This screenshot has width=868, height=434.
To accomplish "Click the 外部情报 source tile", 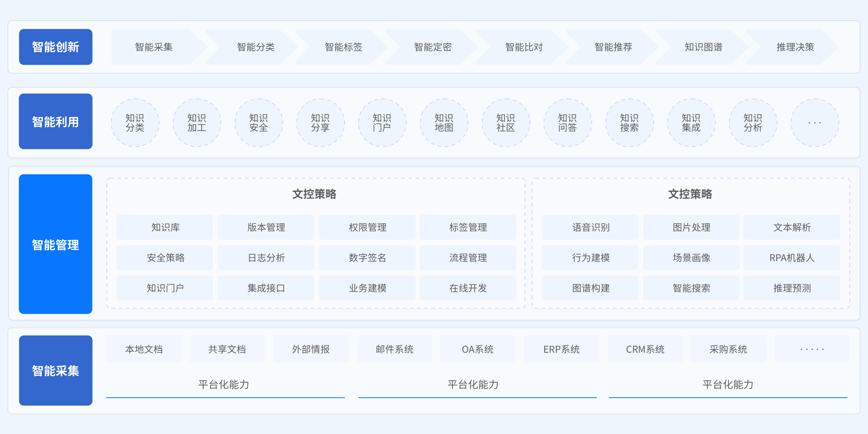I will (x=311, y=349).
